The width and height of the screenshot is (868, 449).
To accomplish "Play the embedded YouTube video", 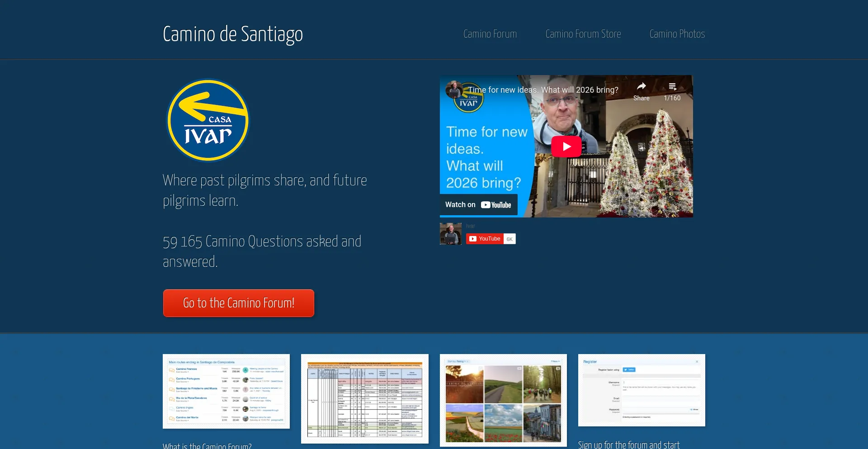I will tap(566, 146).
